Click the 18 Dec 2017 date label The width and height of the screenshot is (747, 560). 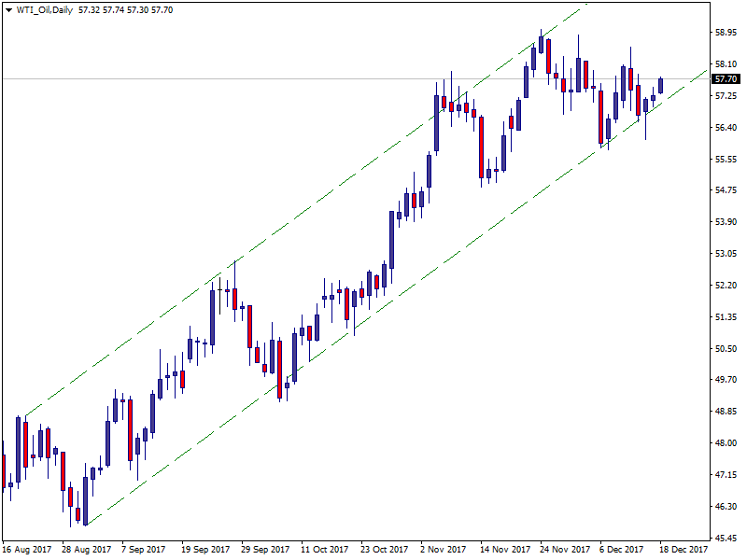click(x=684, y=550)
